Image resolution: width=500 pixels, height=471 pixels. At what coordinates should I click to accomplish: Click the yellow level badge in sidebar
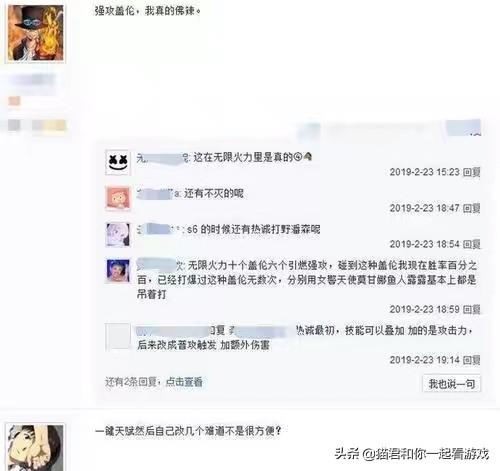click(49, 126)
